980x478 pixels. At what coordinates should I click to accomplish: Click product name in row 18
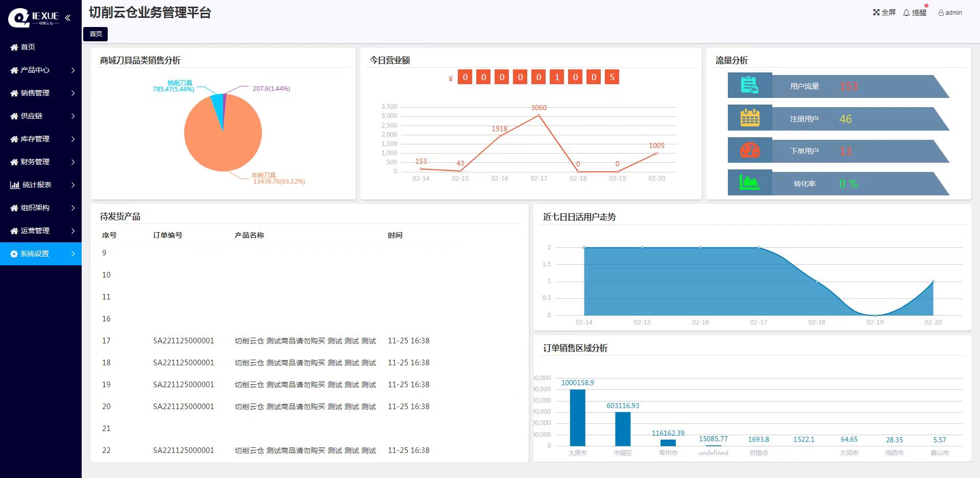(305, 363)
